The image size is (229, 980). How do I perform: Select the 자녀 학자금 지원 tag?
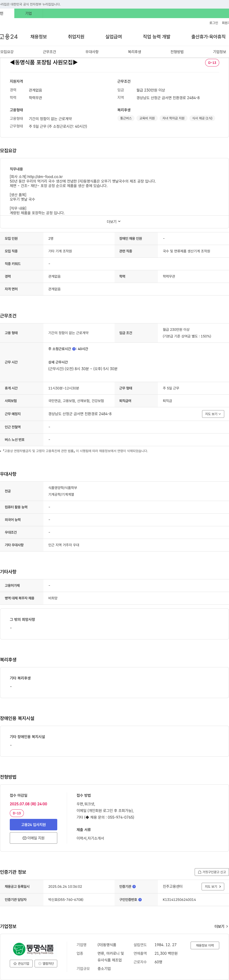[x=173, y=118]
